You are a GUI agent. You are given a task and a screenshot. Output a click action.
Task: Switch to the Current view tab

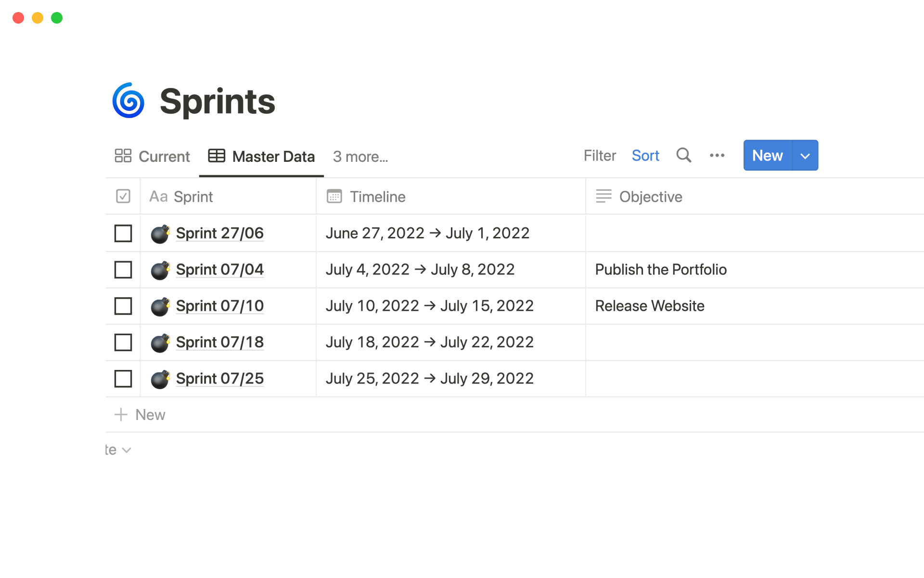pyautogui.click(x=153, y=157)
